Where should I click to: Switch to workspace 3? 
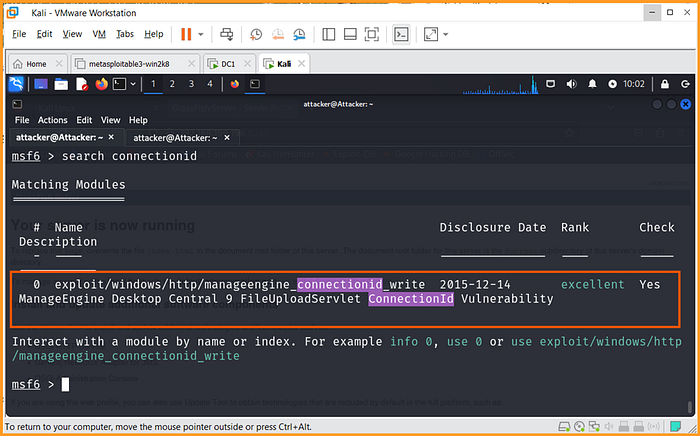[x=191, y=84]
